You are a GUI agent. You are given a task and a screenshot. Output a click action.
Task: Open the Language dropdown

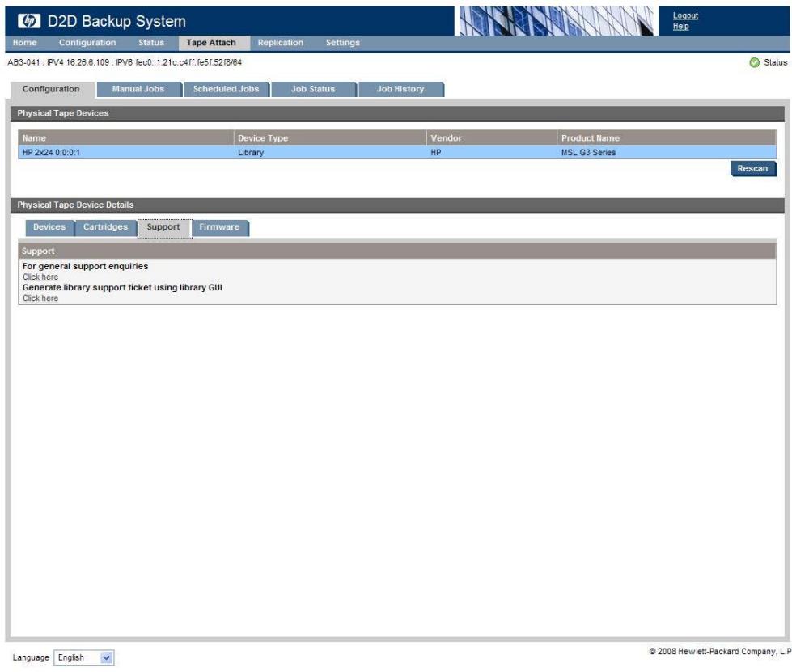[x=84, y=657]
